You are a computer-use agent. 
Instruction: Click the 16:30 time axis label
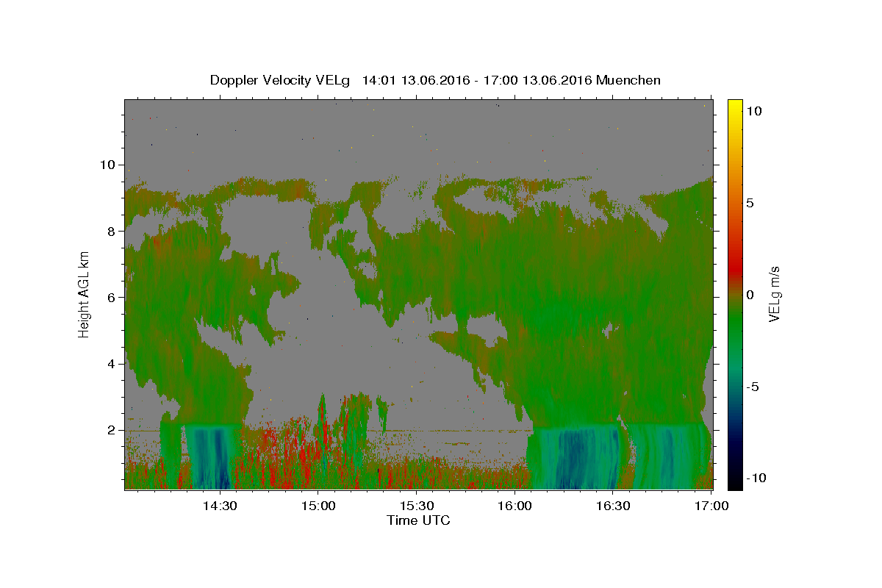[614, 506]
